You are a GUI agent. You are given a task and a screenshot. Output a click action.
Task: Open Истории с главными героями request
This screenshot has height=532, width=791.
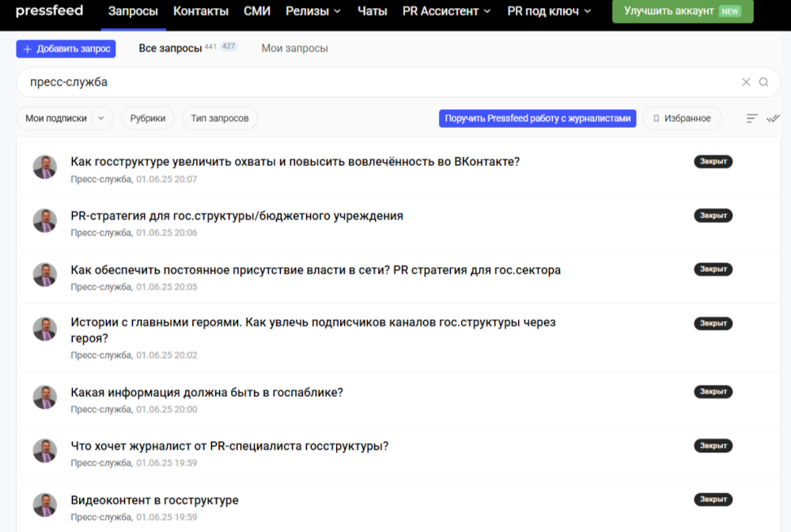(x=312, y=330)
